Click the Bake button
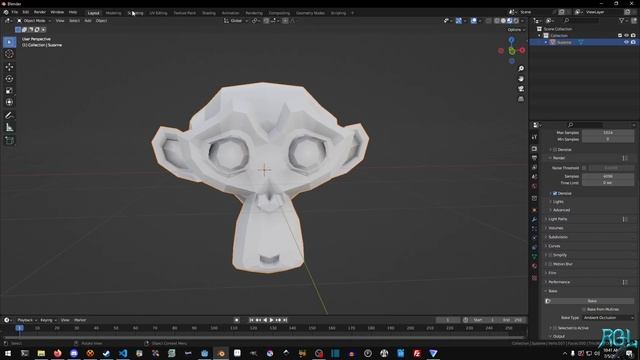This screenshot has height=360, width=640. tap(591, 301)
